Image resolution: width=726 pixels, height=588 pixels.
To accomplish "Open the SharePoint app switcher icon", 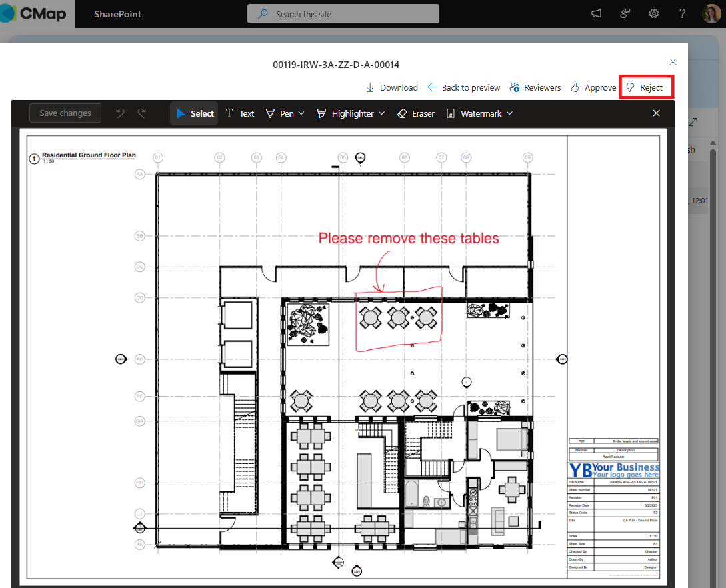I will click(625, 13).
